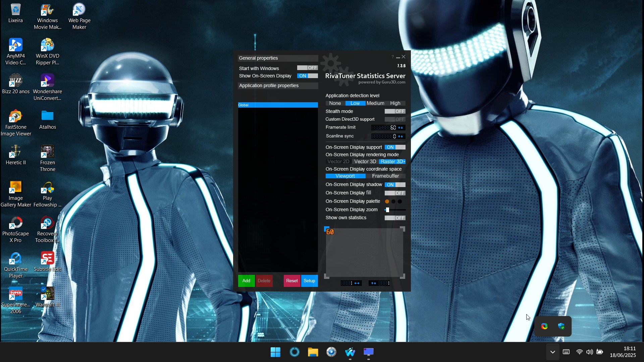The width and height of the screenshot is (644, 362).
Task: Set detection level to None
Action: coord(335,103)
